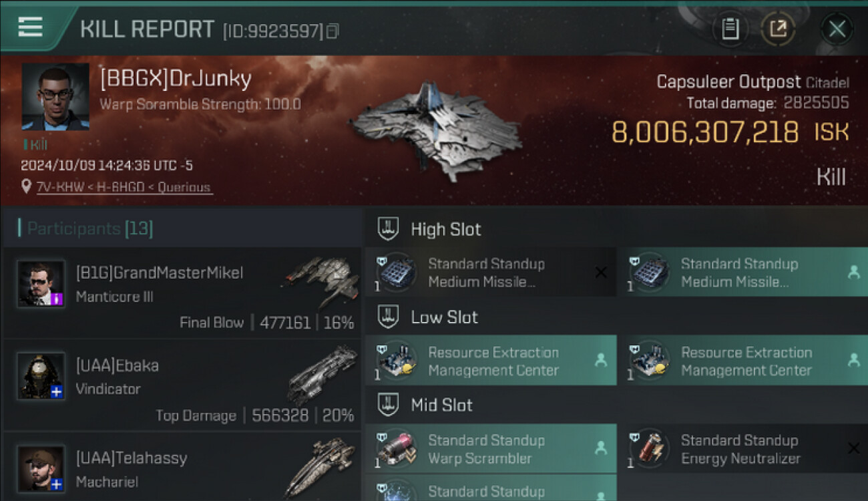Select Standard Standup Warp Scrambler module
868x501 pixels.
(491, 449)
